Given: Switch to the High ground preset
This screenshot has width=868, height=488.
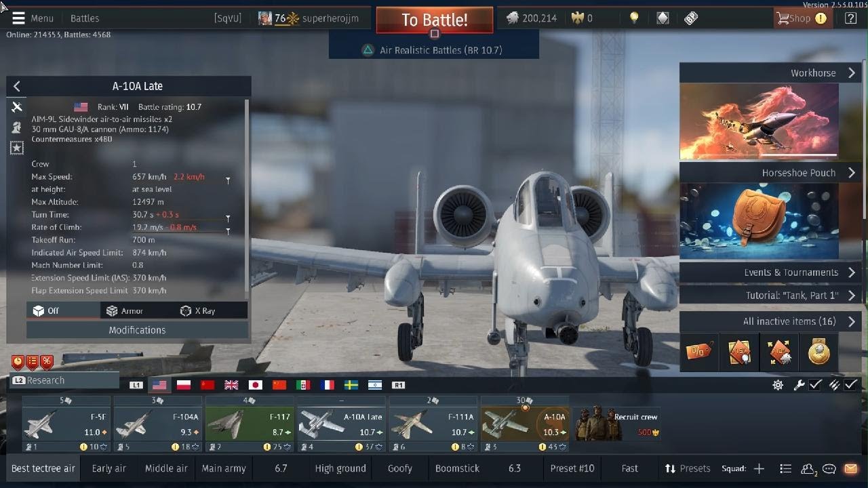Looking at the screenshot, I should tap(340, 468).
